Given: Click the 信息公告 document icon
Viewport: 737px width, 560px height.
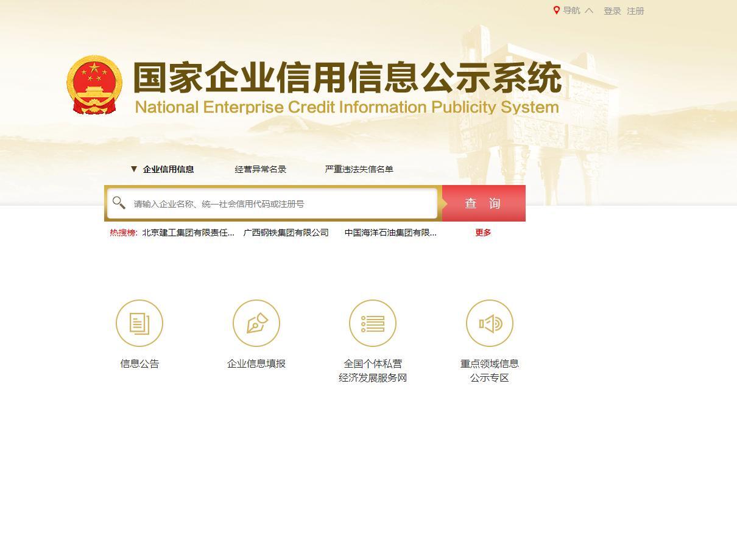Looking at the screenshot, I should pyautogui.click(x=139, y=323).
